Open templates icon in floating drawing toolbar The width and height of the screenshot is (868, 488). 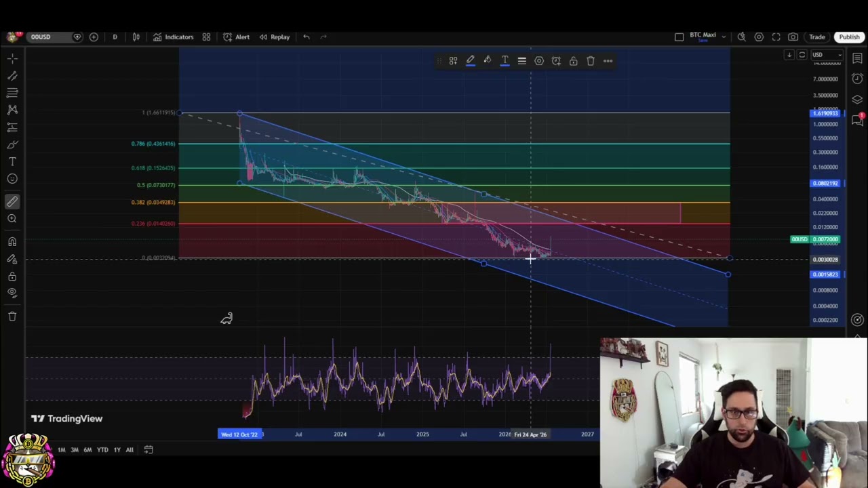[x=453, y=61]
